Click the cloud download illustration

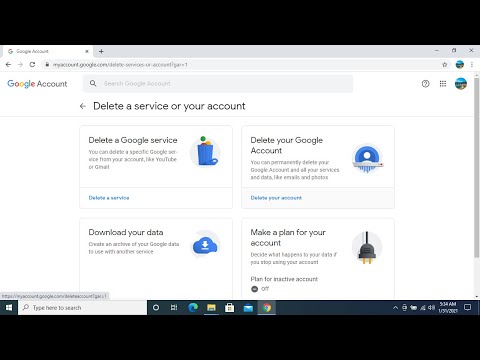[x=205, y=246]
